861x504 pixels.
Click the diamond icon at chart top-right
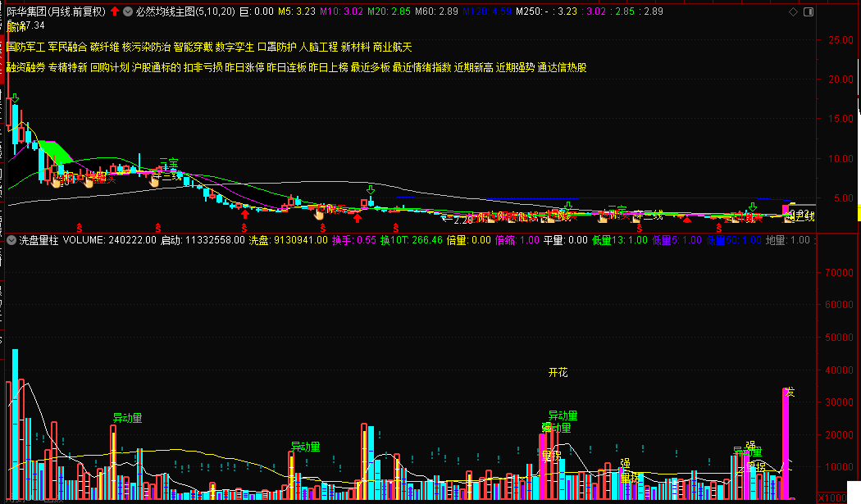pyautogui.click(x=793, y=11)
